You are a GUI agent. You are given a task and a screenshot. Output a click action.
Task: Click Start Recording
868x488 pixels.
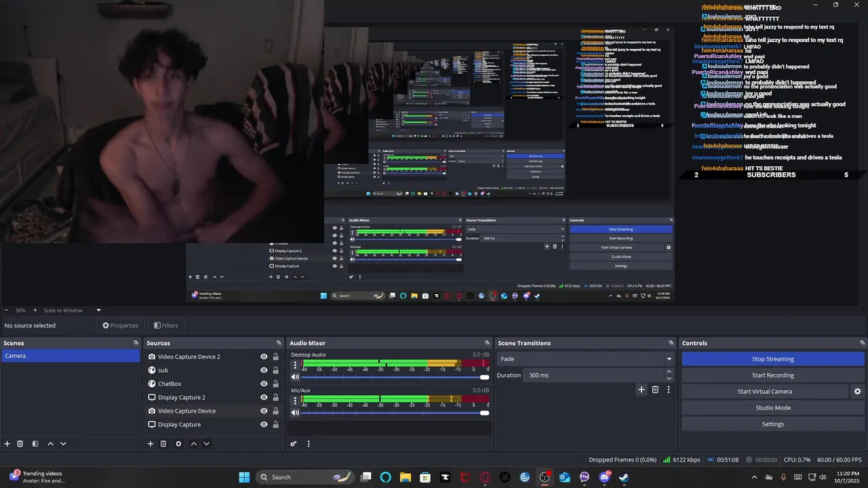point(773,375)
